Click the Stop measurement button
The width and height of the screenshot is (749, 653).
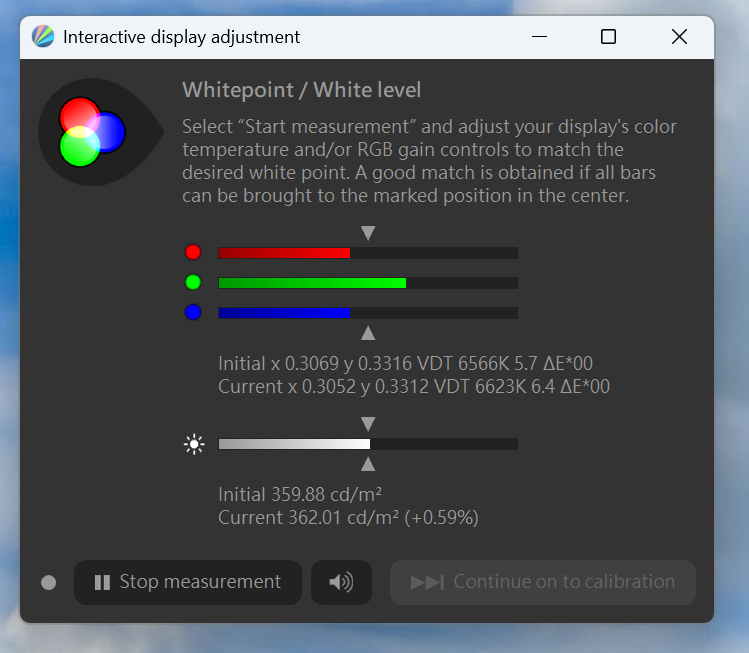pyautogui.click(x=188, y=582)
